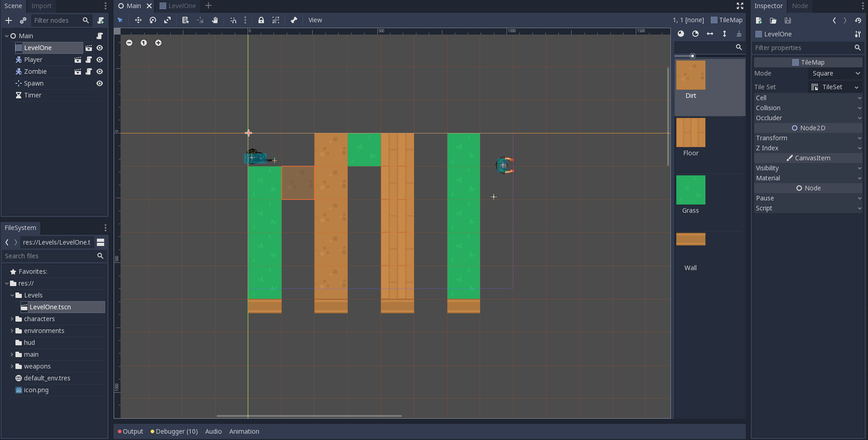Select the Grass tile in the palette
The width and height of the screenshot is (868, 440).
(x=691, y=189)
